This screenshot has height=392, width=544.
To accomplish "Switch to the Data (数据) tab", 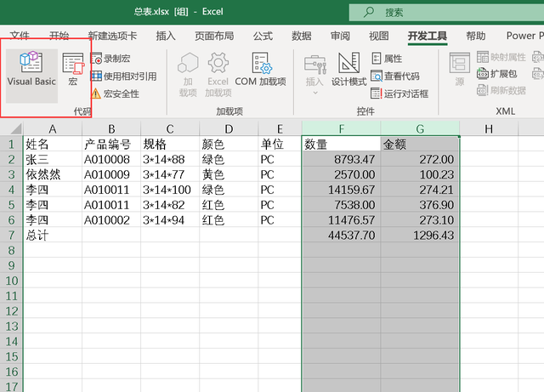I will pyautogui.click(x=301, y=36).
